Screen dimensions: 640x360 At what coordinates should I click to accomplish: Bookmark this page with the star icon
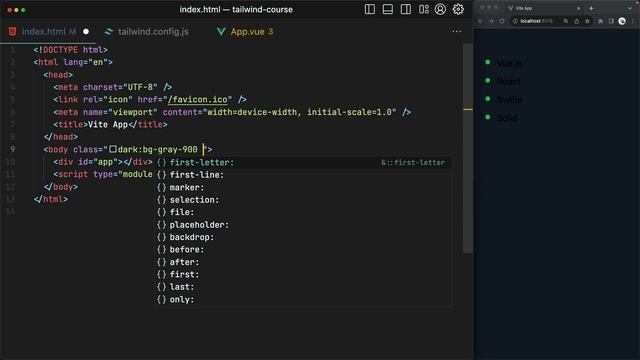(587, 21)
